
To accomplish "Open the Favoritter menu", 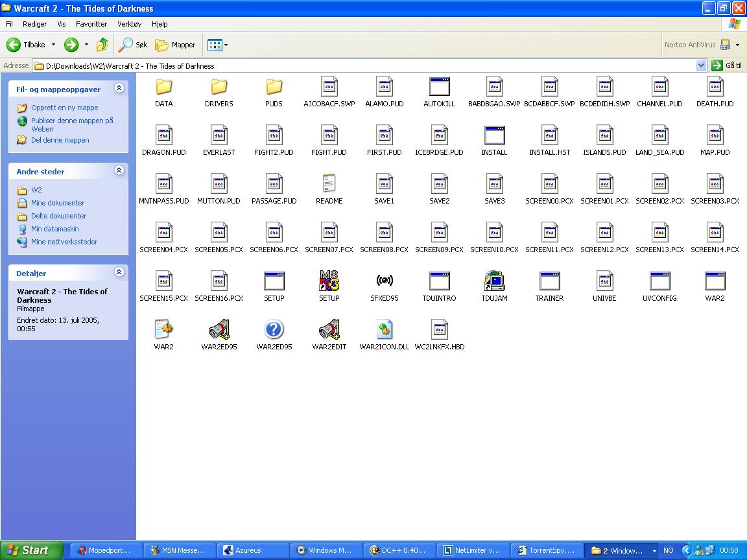I will coord(91,24).
